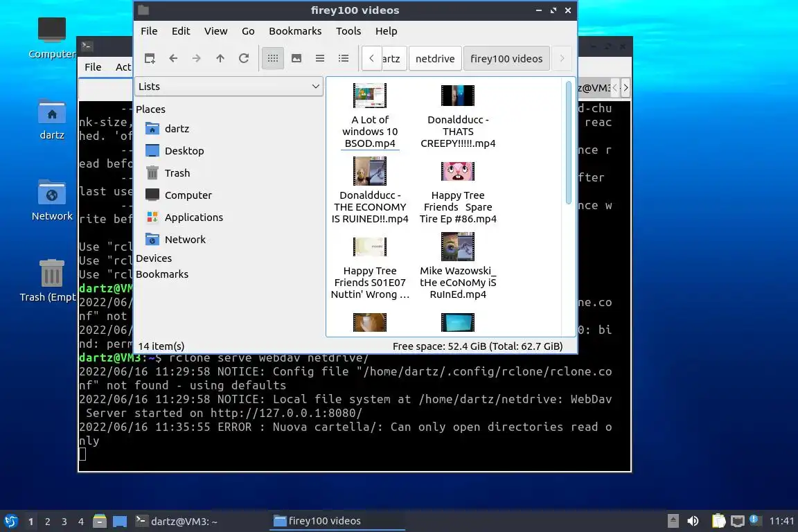
Task: Click the network monitor tray icon
Action: pos(738,521)
